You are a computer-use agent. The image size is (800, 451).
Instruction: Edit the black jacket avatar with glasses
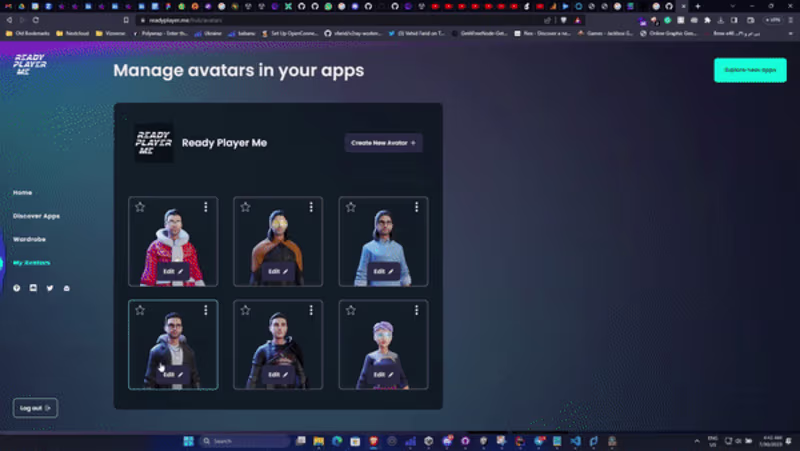173,374
